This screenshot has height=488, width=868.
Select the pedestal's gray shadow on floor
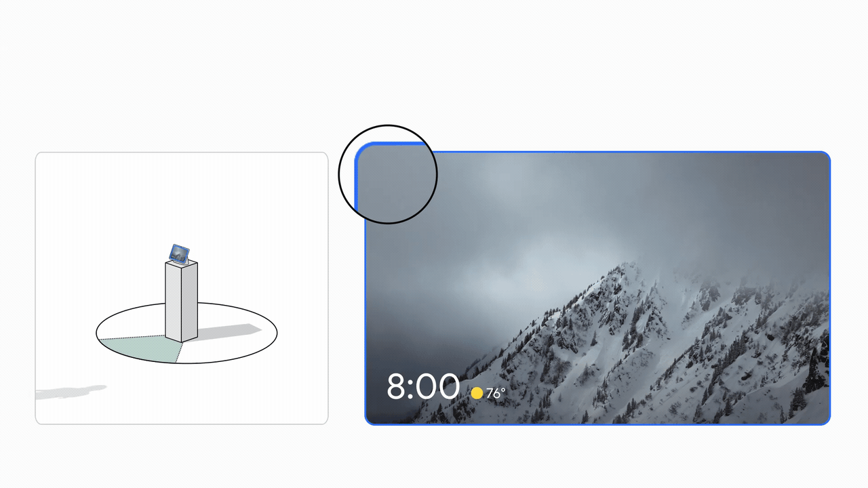[227, 332]
